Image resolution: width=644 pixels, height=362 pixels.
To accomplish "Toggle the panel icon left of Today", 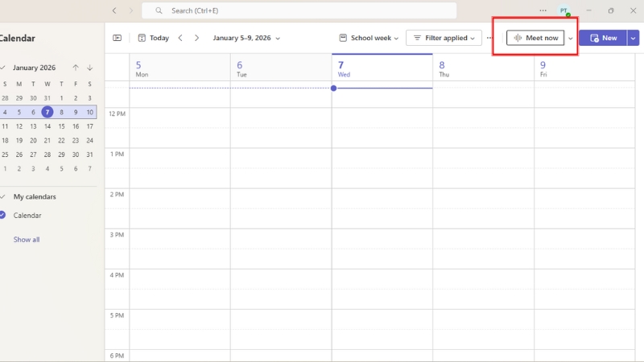I will (x=118, y=38).
